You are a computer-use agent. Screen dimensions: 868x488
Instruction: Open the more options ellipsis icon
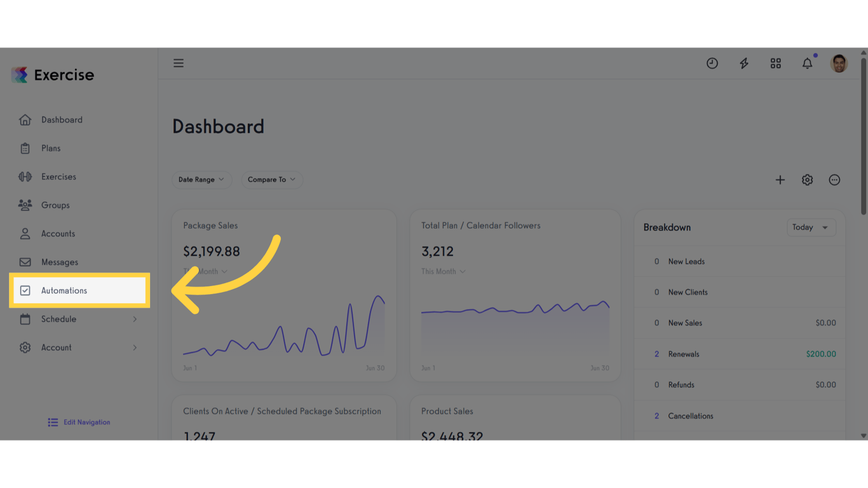click(x=835, y=180)
